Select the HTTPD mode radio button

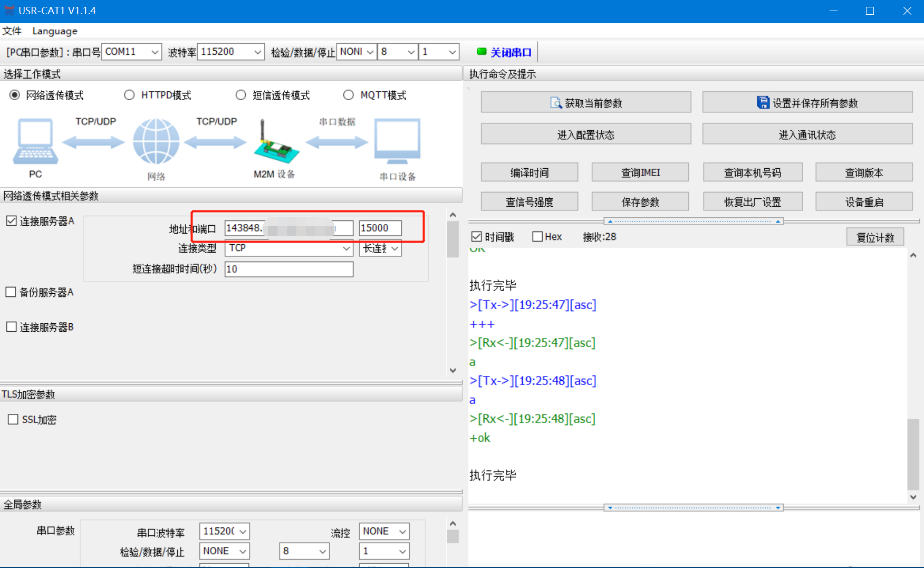point(129,95)
